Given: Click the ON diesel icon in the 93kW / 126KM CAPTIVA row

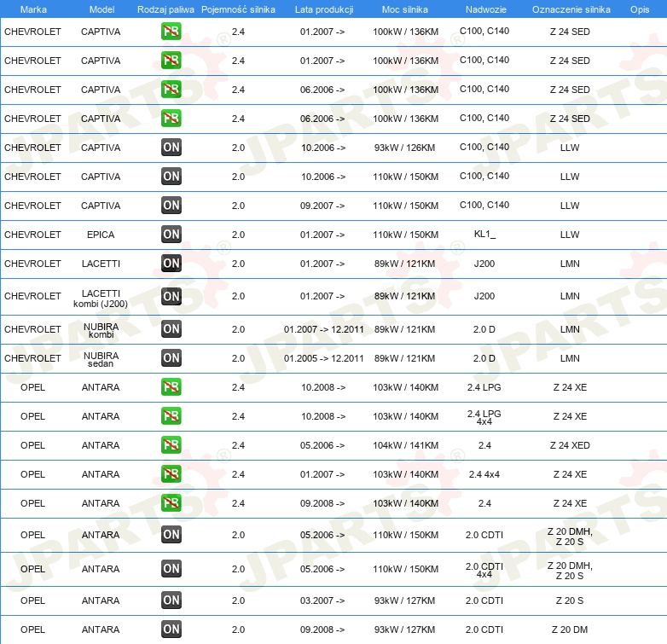Looking at the screenshot, I should click(x=171, y=148).
